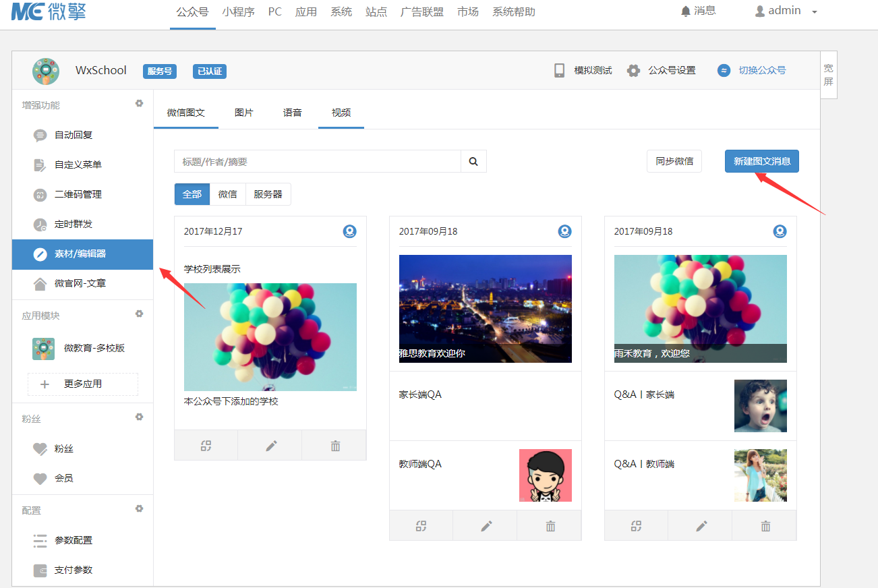Viewport: 878px width, 588px height.
Task: Open the 粉丝 heart menu item
Action: pyautogui.click(x=82, y=448)
